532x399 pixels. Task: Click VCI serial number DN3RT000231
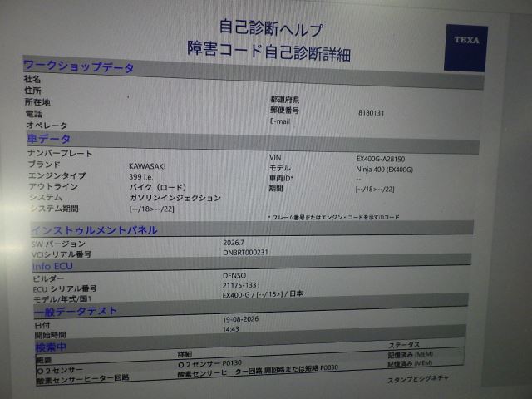coord(245,253)
